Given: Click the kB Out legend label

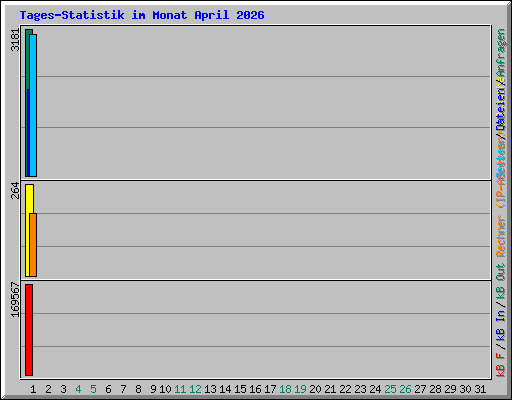Looking at the screenshot, I should pyautogui.click(x=501, y=281).
